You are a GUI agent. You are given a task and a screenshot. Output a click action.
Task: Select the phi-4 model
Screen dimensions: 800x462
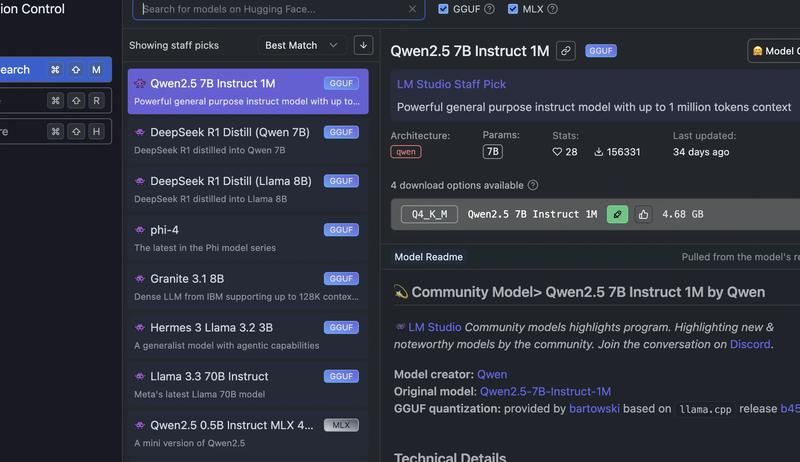pyautogui.click(x=248, y=238)
